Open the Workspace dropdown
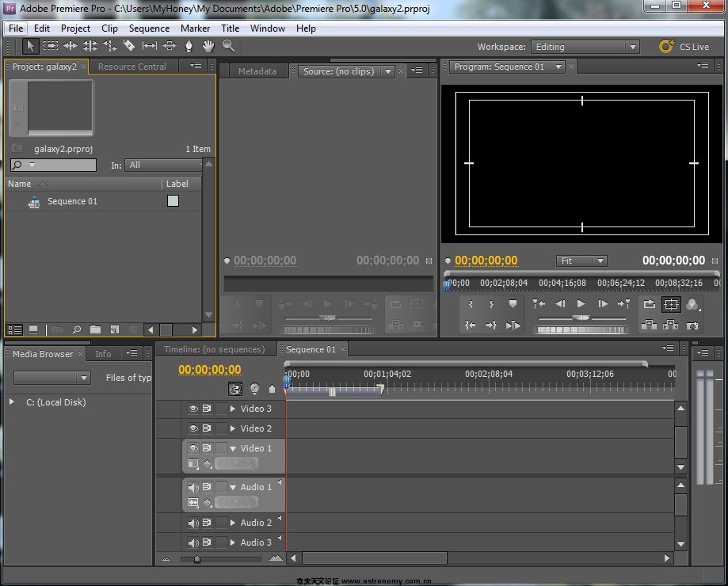The width and height of the screenshot is (728, 586). coord(585,47)
